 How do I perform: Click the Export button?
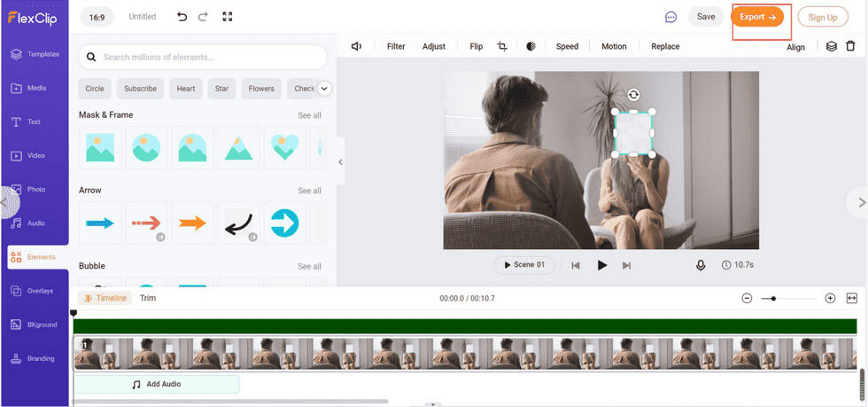point(757,17)
